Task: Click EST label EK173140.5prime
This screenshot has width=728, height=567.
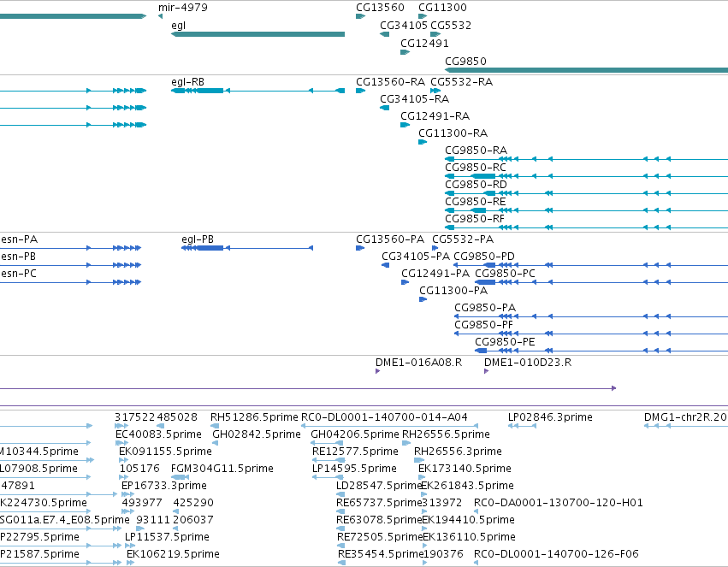Action: click(465, 469)
